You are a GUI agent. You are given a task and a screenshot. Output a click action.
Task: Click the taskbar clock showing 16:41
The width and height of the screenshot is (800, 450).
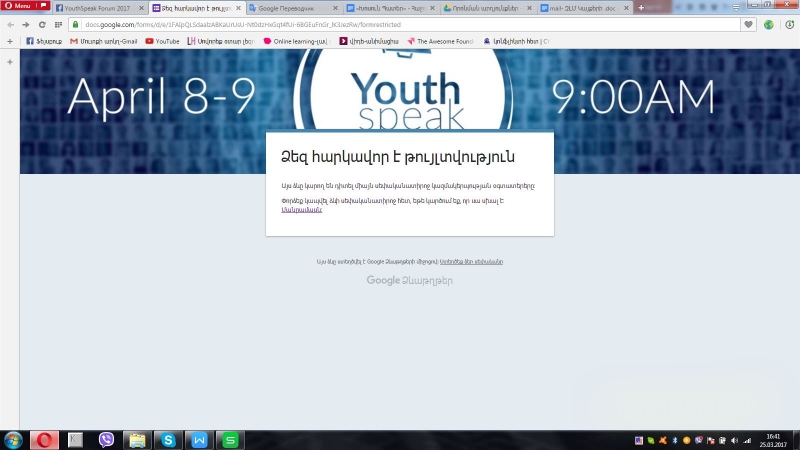[x=773, y=440]
